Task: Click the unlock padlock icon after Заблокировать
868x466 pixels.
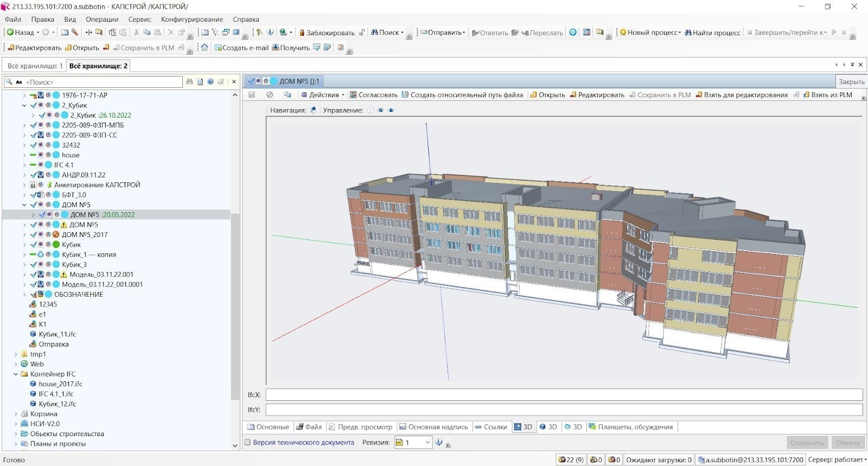Action: pos(362,33)
